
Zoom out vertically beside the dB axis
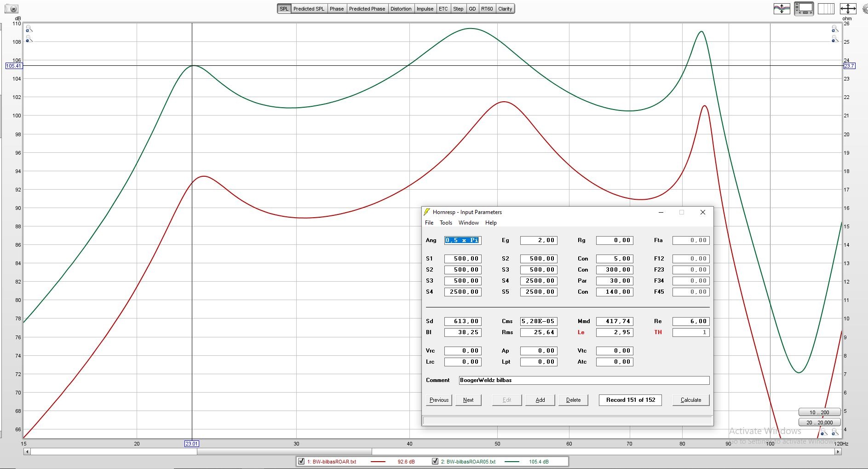(x=29, y=39)
